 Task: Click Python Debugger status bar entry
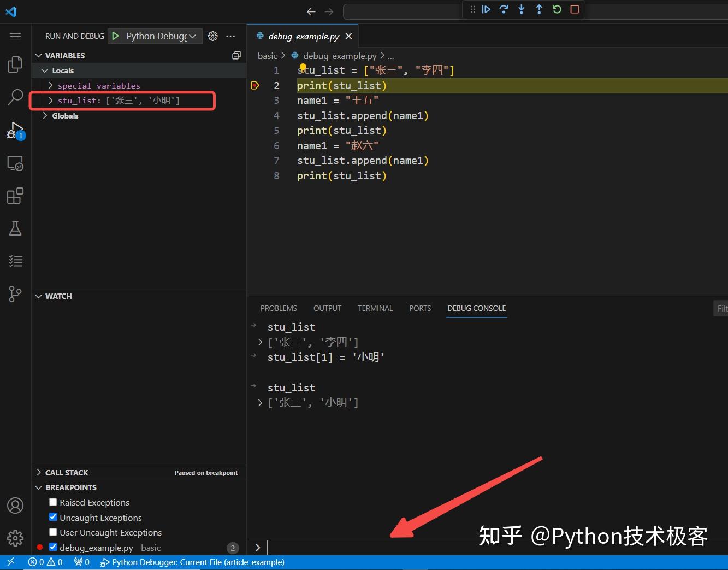pyautogui.click(x=192, y=562)
